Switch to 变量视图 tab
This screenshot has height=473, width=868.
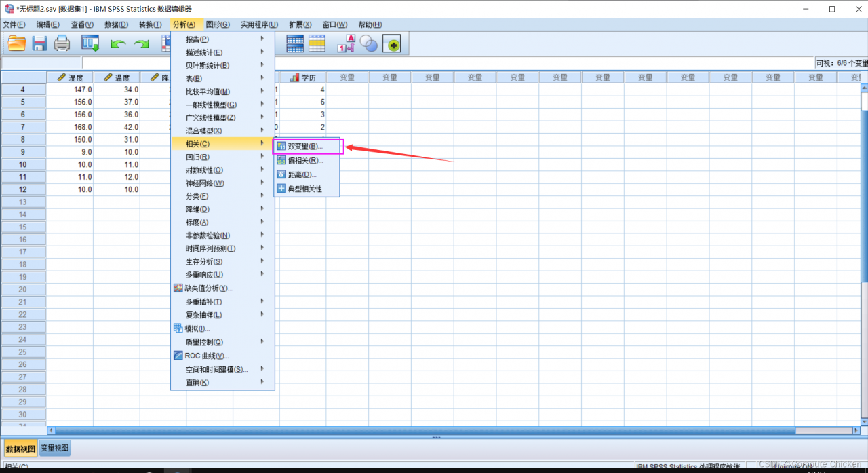54,448
